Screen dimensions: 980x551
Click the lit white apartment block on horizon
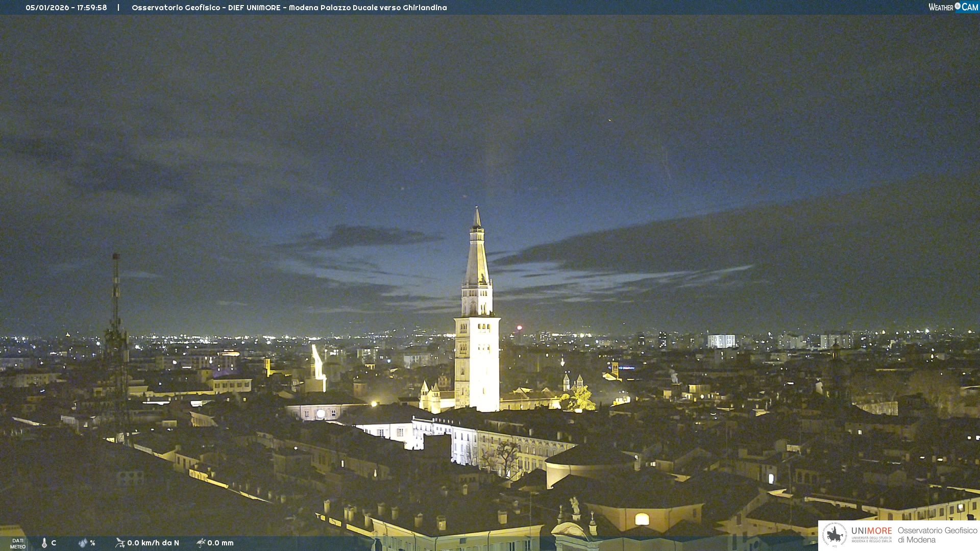click(x=721, y=341)
